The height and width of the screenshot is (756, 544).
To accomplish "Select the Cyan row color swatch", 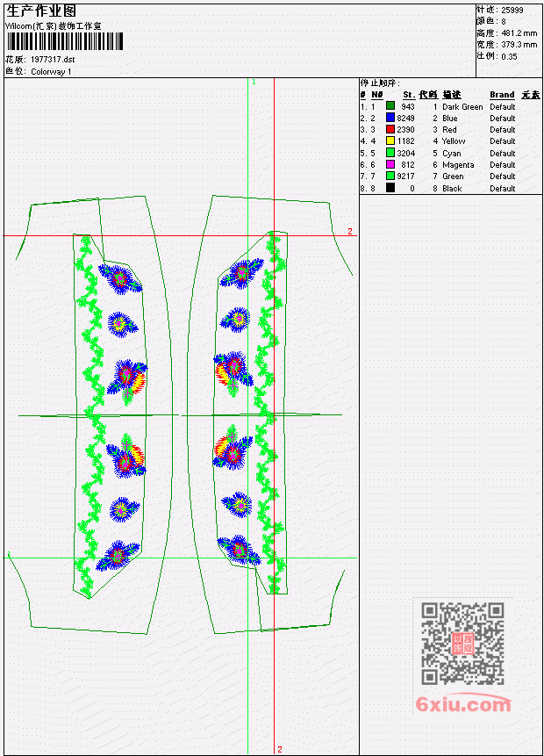I will tap(390, 153).
